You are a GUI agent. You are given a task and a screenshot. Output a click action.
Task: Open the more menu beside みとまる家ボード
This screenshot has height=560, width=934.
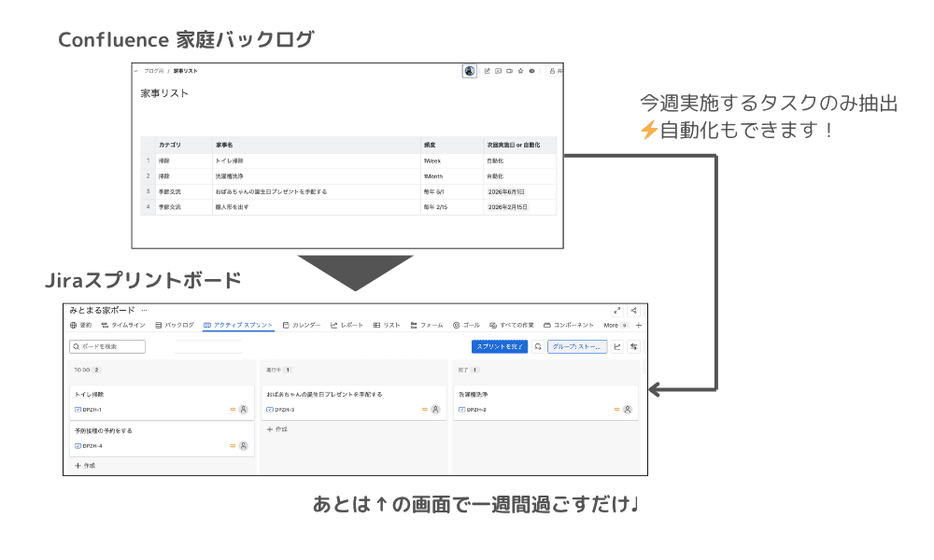pos(144,310)
